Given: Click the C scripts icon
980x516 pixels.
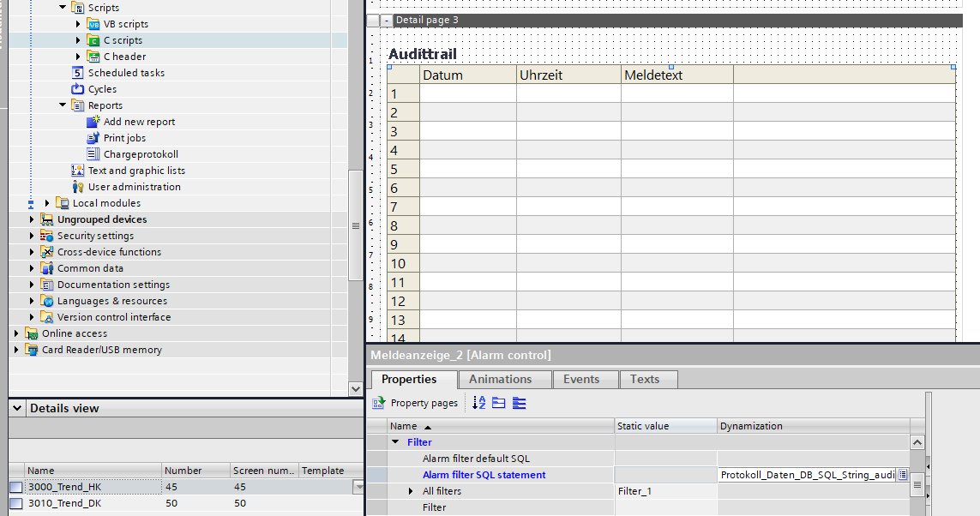Looking at the screenshot, I should (93, 40).
